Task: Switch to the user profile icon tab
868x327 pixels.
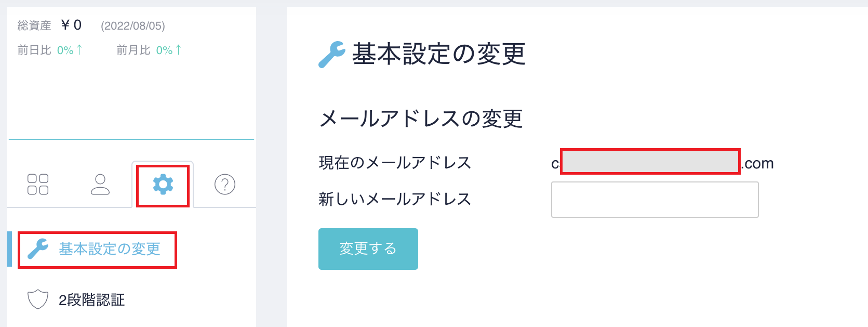Action: click(x=100, y=184)
